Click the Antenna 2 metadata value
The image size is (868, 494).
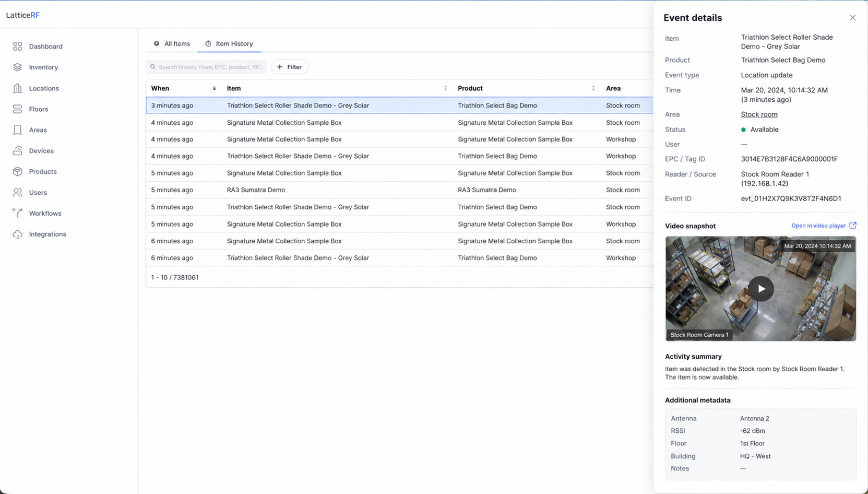point(754,419)
